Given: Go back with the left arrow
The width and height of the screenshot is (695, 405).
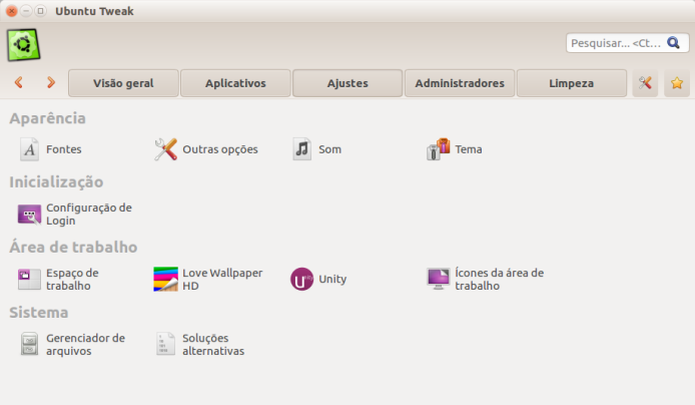Looking at the screenshot, I should pyautogui.click(x=19, y=82).
